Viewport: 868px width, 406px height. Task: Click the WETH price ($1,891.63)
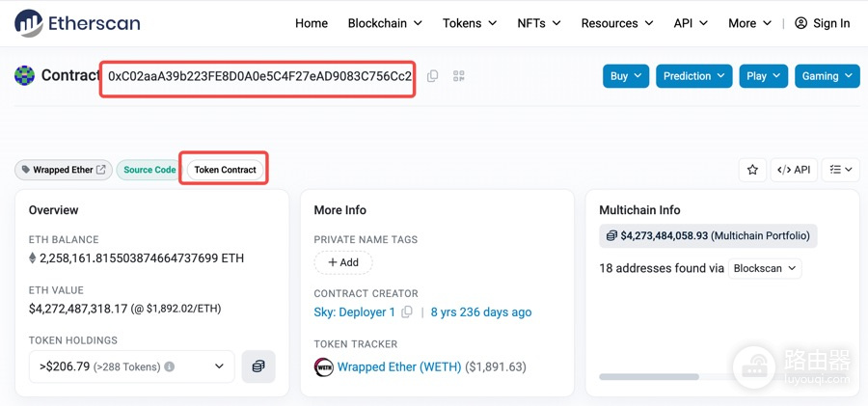coord(496,366)
